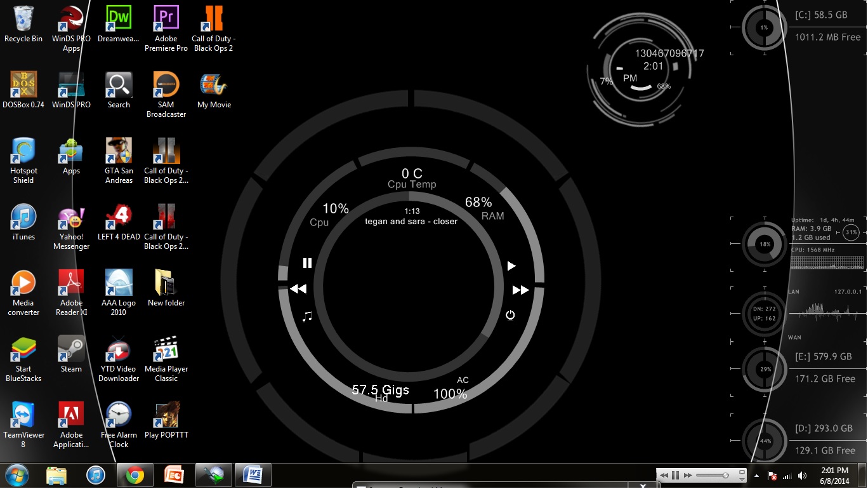Launch Adobe Reader XI from the desktop
Viewport: 868px width, 489px height.
(71, 293)
